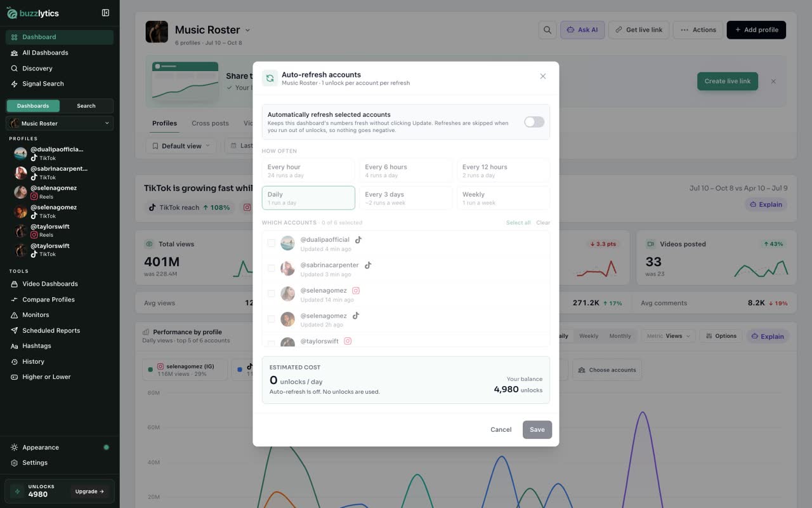Open the Metric Views dropdown
812x508 pixels.
pyautogui.click(x=669, y=336)
